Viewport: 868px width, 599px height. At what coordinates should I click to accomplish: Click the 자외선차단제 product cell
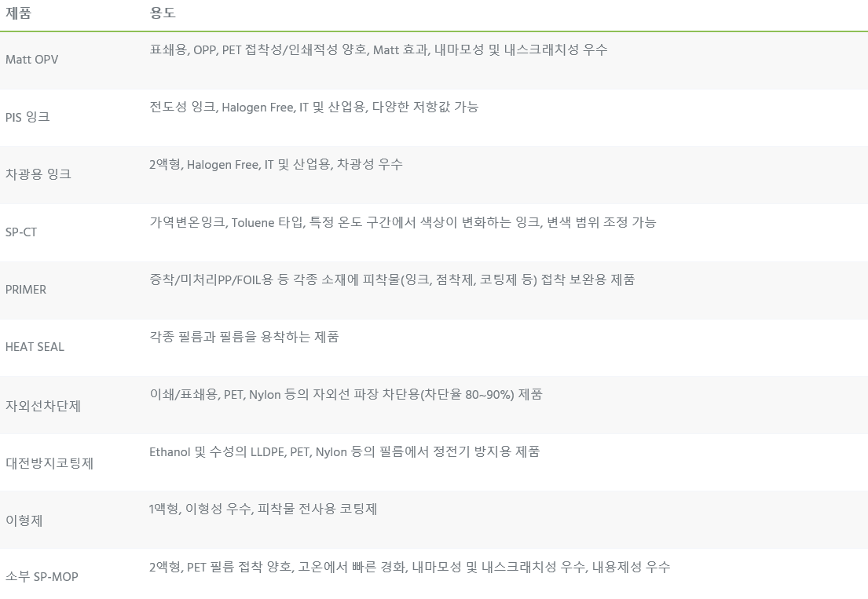pos(43,406)
